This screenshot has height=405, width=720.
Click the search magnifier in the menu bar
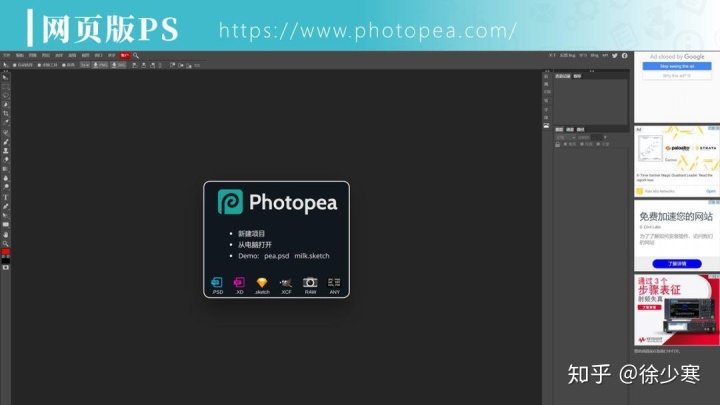pos(136,56)
